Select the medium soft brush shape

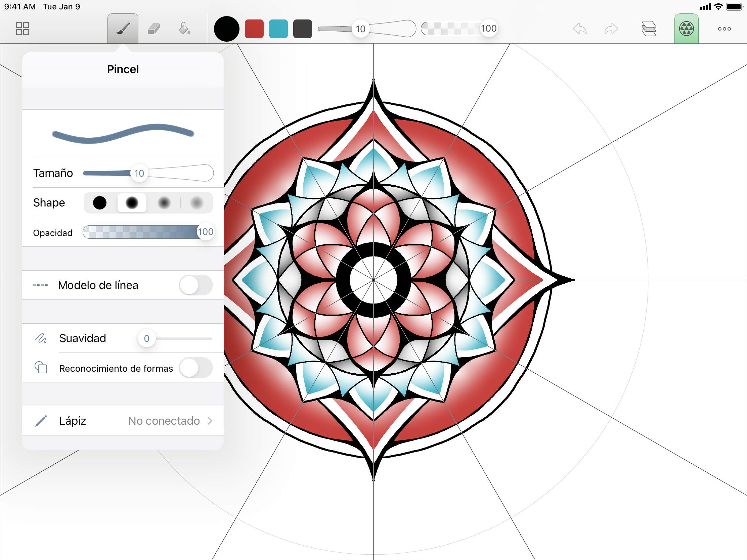click(x=164, y=203)
